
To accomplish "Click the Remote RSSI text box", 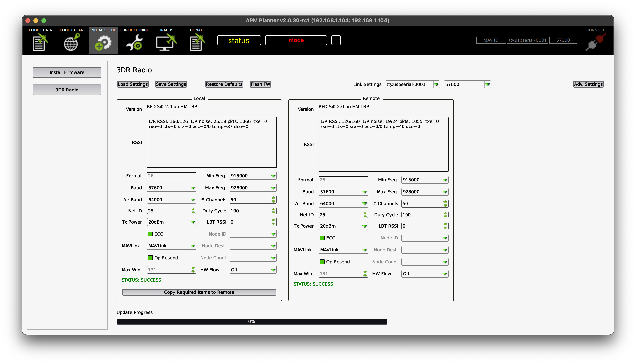I will (383, 144).
